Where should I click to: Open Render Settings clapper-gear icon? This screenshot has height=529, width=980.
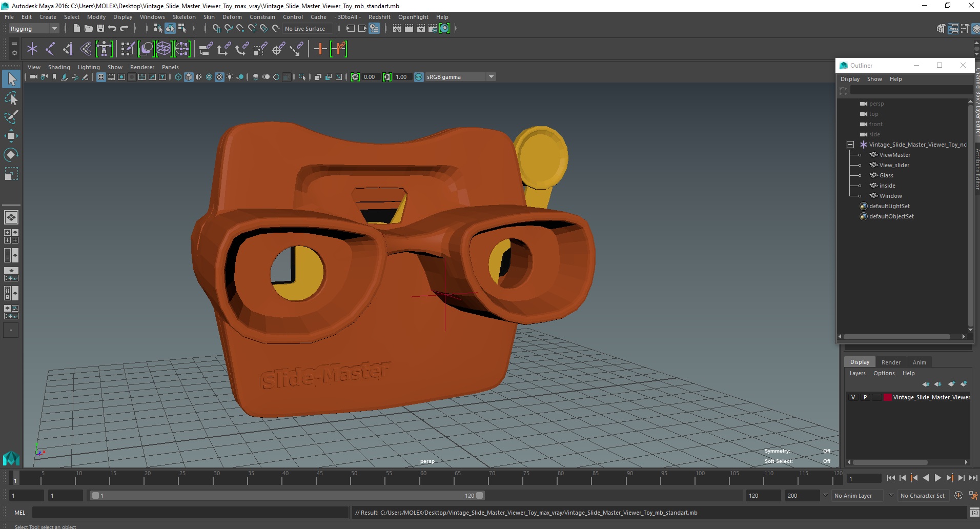click(x=433, y=29)
